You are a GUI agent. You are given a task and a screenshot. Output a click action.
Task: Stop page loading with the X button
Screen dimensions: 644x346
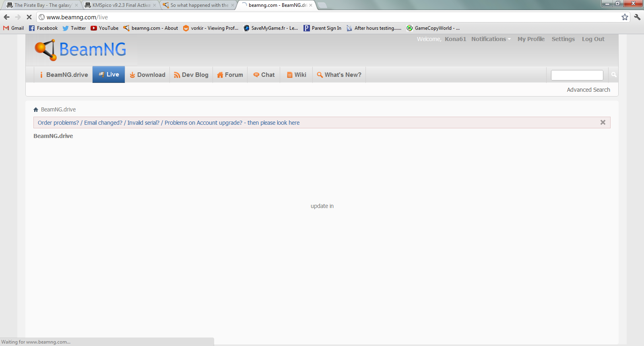pyautogui.click(x=29, y=17)
